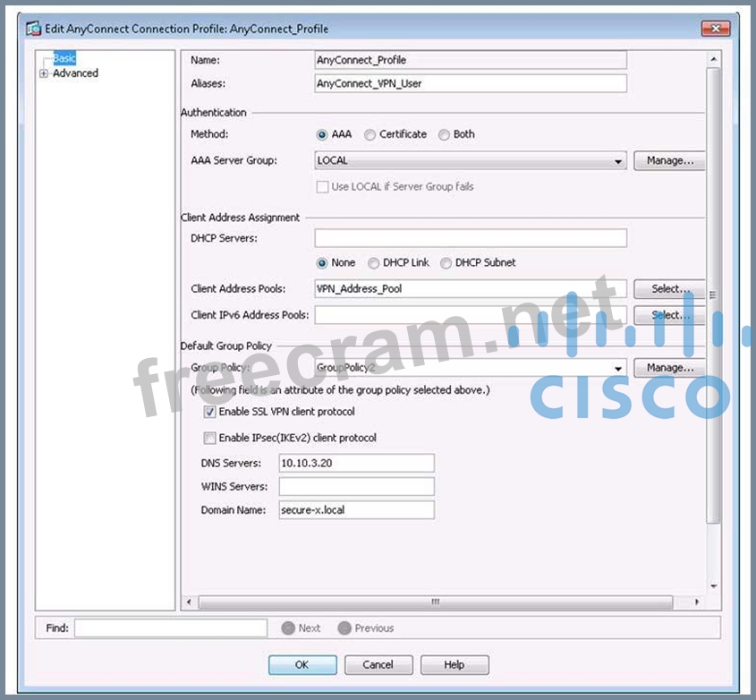Screen dimensions: 756x700
Task: Choose the DHCP Subnet radio option
Action: (x=446, y=263)
